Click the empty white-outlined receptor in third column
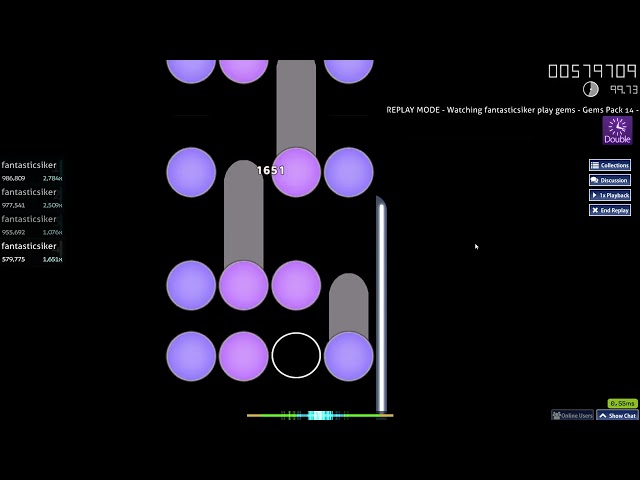The image size is (640, 480). click(296, 355)
